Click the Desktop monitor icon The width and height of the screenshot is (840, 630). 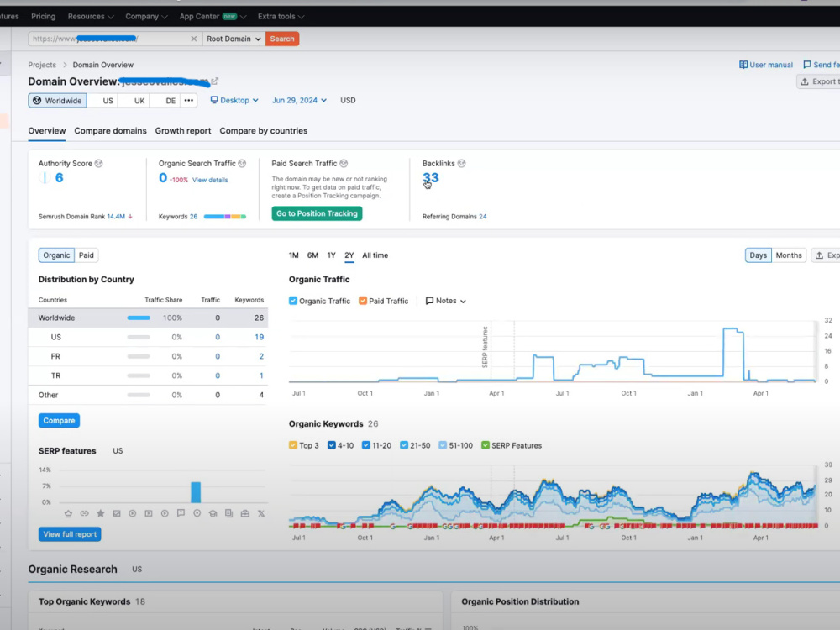coord(214,100)
